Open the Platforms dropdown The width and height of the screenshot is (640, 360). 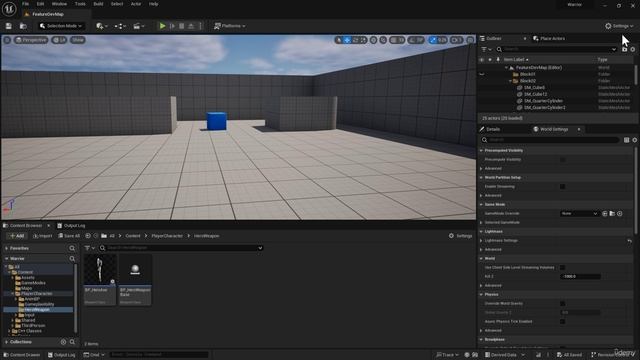click(230, 26)
